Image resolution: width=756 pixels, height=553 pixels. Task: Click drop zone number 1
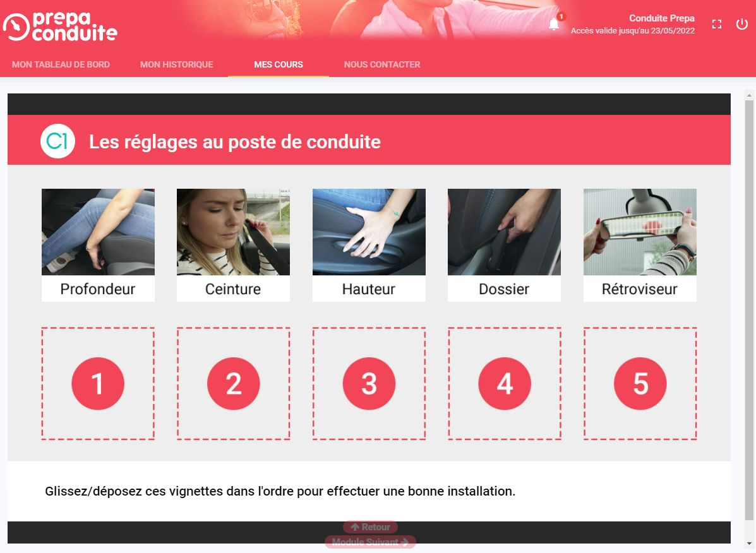[98, 383]
